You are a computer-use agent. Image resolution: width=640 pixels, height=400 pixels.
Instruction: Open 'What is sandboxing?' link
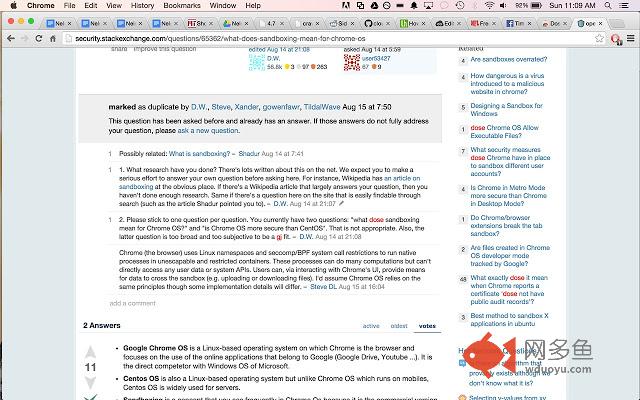pos(199,153)
